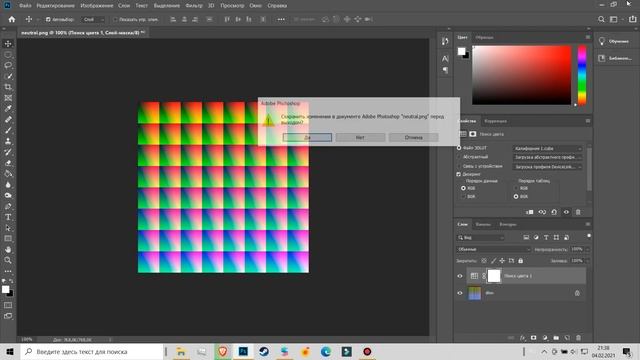
Task: Toggle adjustment visibility eye in Properties panel
Action: [x=566, y=212]
